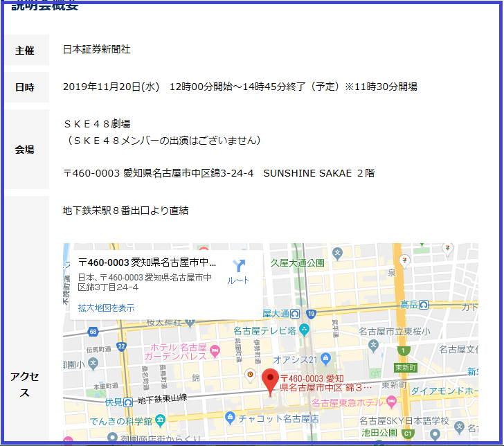This screenshot has width=504, height=446.
Task: Click the red pin's address label on map
Action: coord(325,383)
